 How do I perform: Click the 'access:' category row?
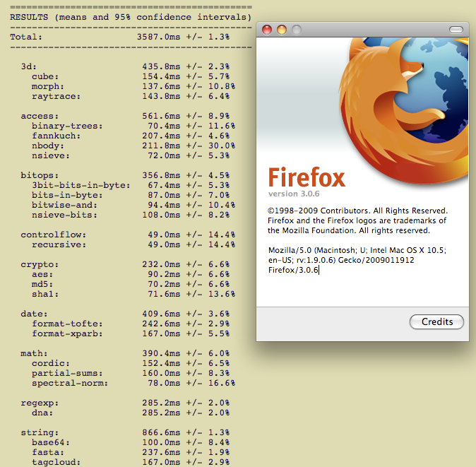click(x=125, y=116)
